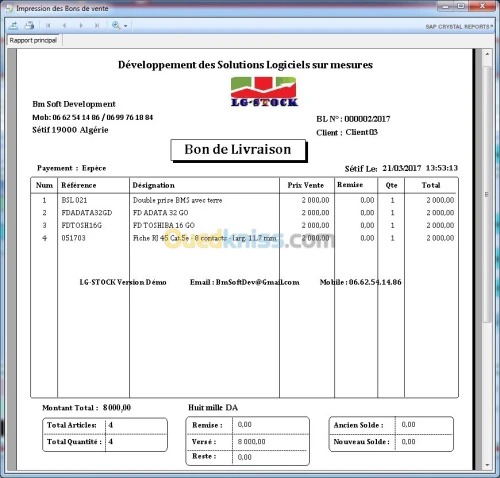The image size is (500, 478).
Task: Click reference BSL 021
Action: click(x=74, y=200)
